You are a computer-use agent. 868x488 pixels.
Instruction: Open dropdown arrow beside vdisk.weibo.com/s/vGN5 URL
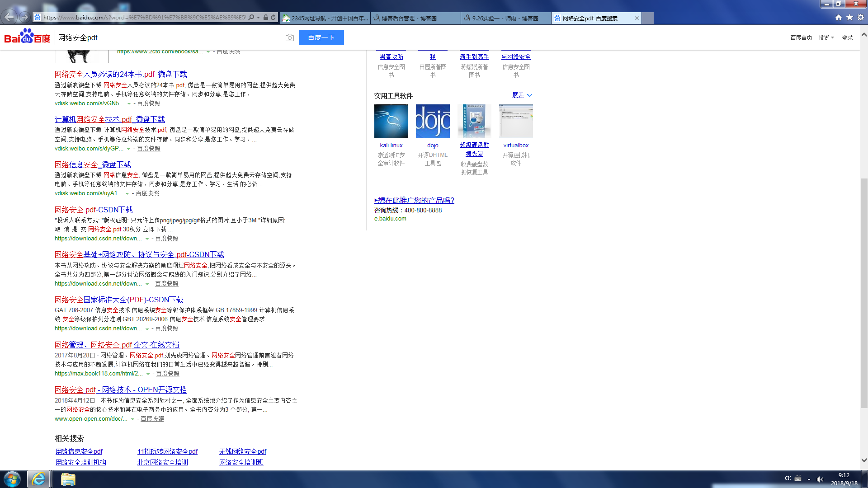click(129, 103)
